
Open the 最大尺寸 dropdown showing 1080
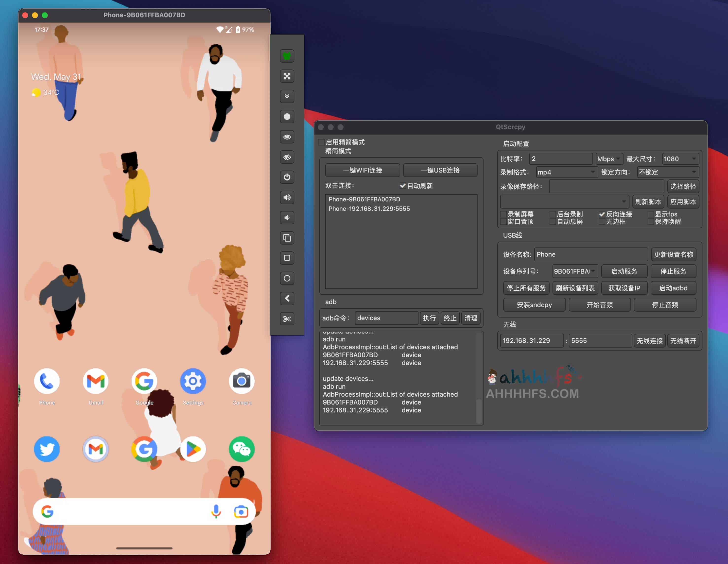[680, 159]
